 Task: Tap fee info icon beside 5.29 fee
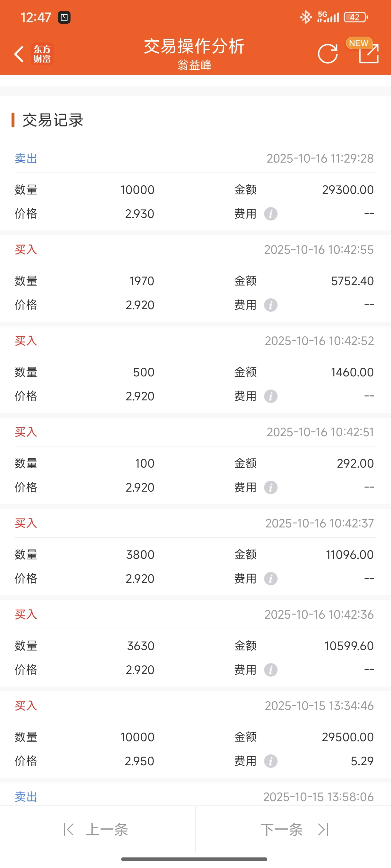point(270,761)
